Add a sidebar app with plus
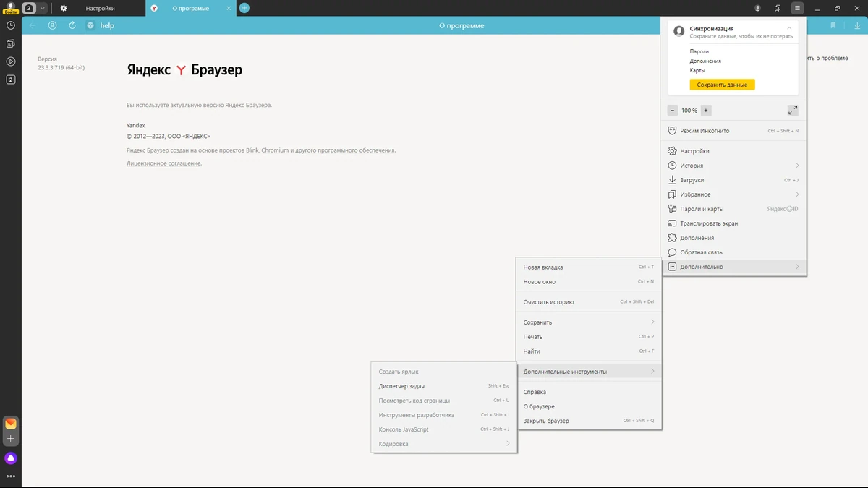This screenshot has width=868, height=488. [x=11, y=439]
